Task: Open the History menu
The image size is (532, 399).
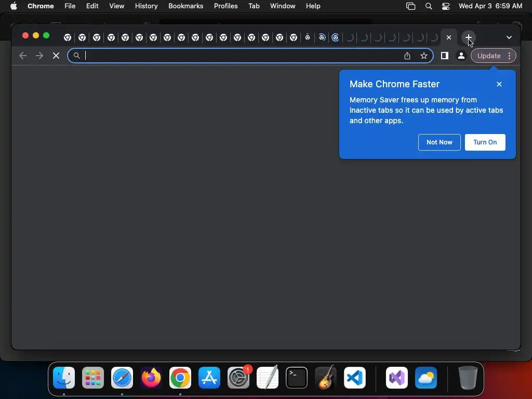Action: [x=146, y=6]
